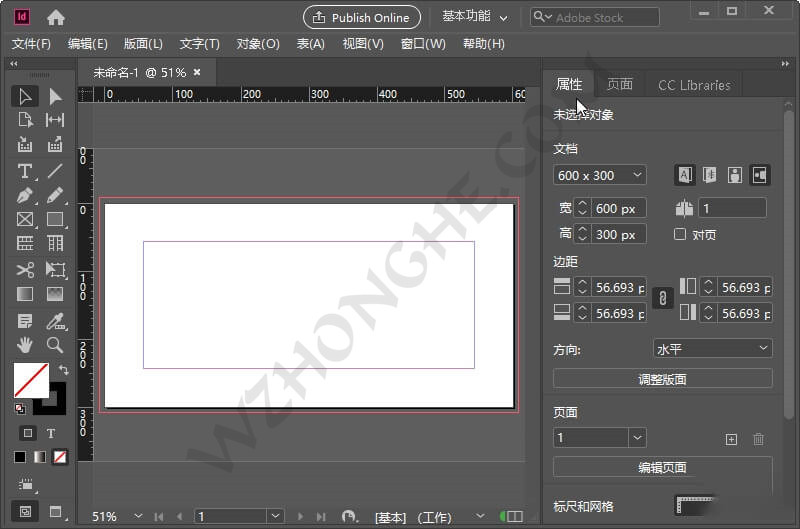This screenshot has width=800, height=529.
Task: Open the 600 x 300 preset dropdown
Action: [x=599, y=175]
